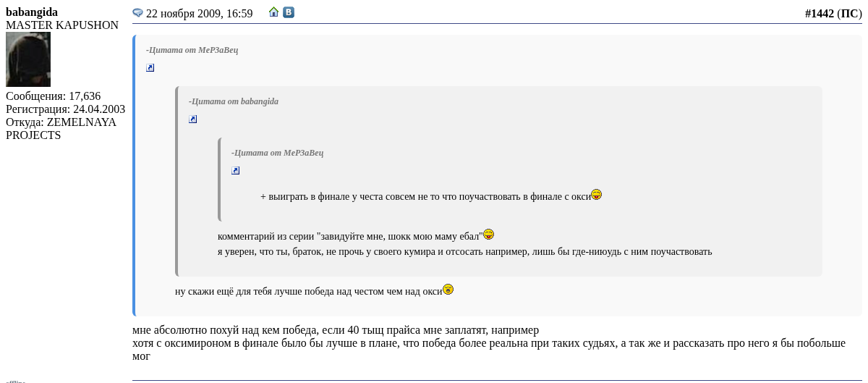Click the "Регистрация: 24.04.2003" line
This screenshot has width=868, height=383.
pyautogui.click(x=65, y=109)
